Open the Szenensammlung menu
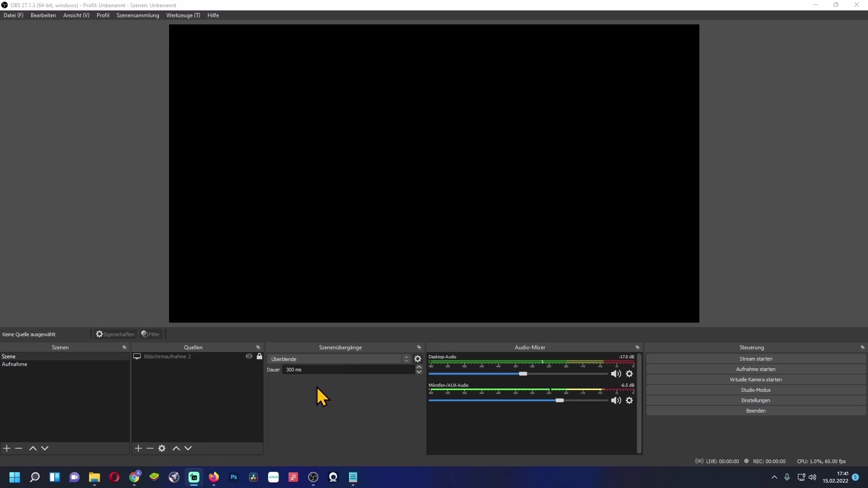 [137, 15]
